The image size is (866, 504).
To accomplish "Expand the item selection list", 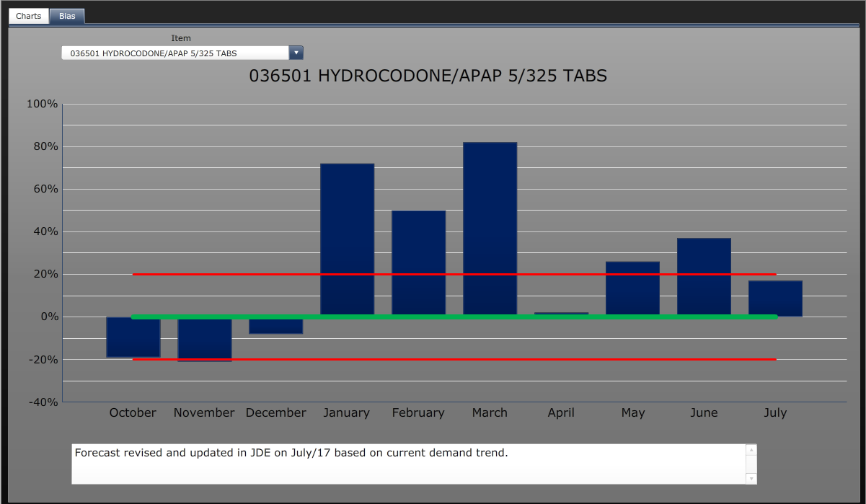I will (296, 52).
